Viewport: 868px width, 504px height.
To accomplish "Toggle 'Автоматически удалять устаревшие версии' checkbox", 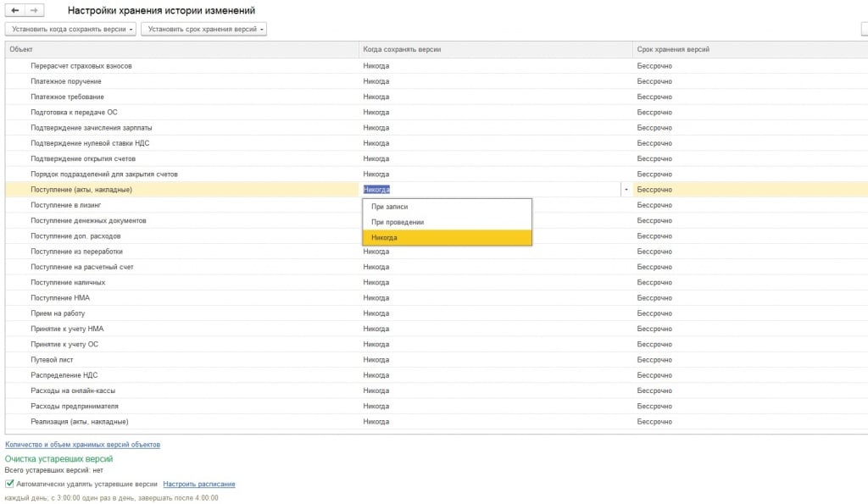I will point(9,484).
